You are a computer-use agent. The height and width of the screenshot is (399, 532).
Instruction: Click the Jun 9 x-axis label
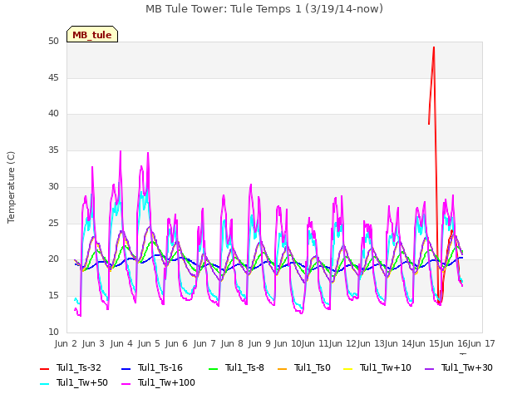259,343
